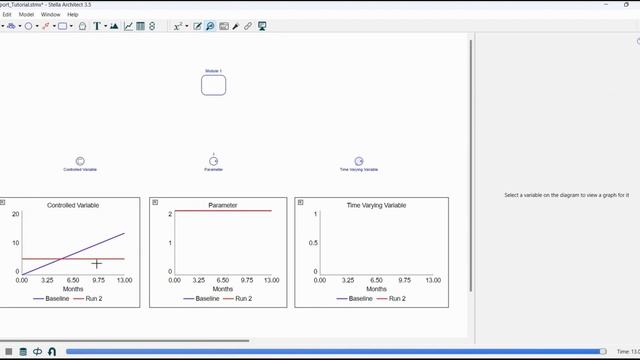Open the Model menu
The width and height of the screenshot is (640, 360).
26,14
